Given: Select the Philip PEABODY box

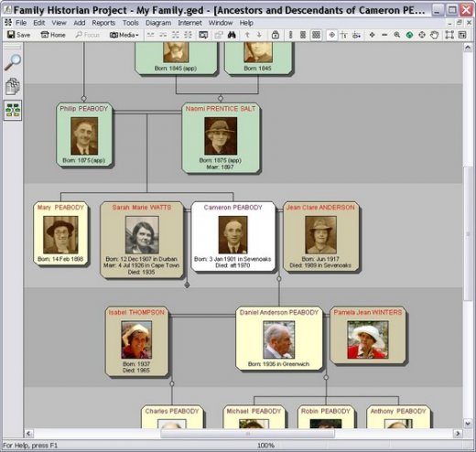Looking at the screenshot, I should click(x=84, y=135).
